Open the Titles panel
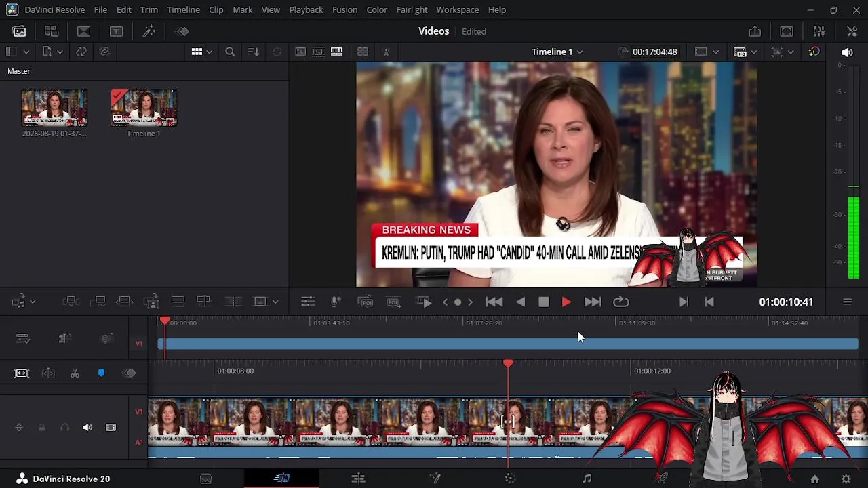 (116, 31)
